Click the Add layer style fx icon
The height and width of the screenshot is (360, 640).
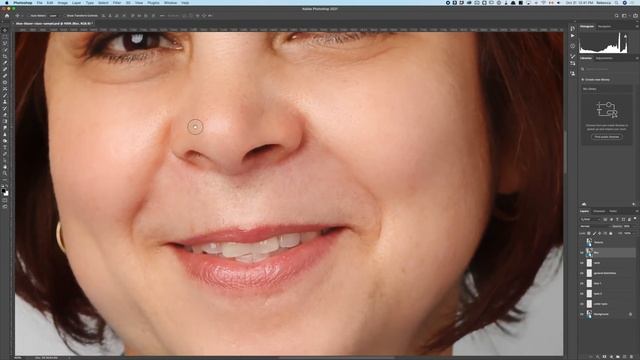[x=598, y=356]
